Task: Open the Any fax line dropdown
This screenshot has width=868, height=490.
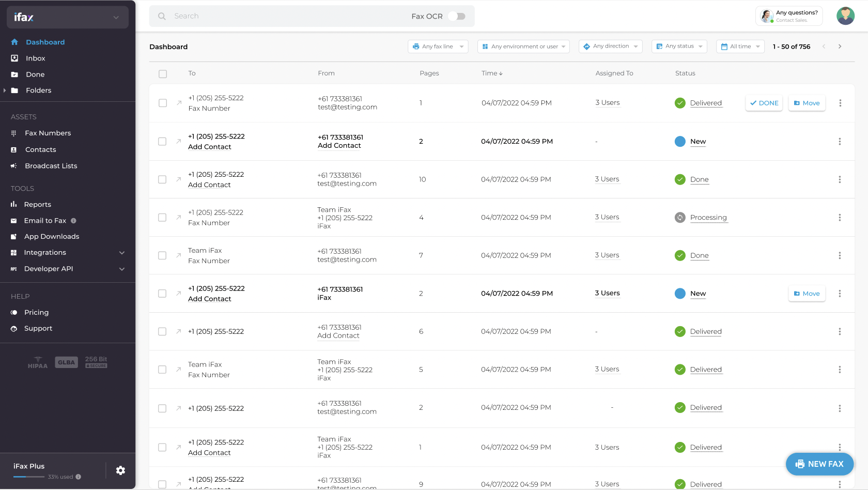Action: [438, 47]
